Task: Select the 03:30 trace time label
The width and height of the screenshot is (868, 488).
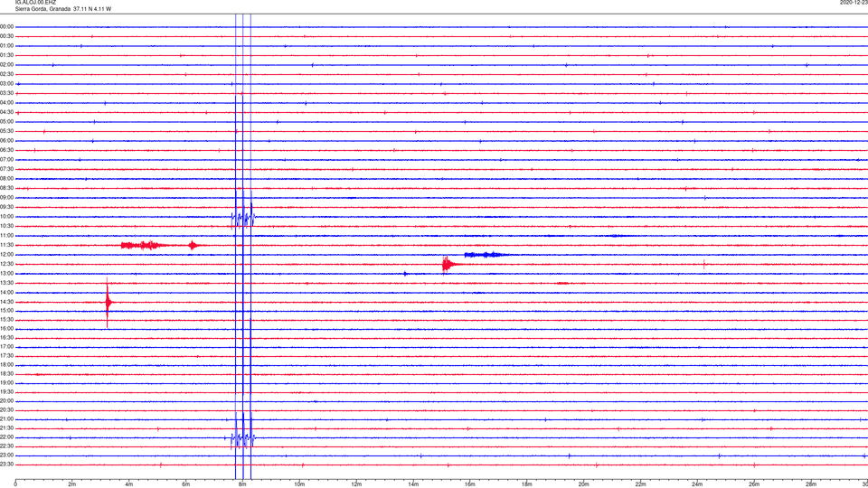Action: coord(7,93)
